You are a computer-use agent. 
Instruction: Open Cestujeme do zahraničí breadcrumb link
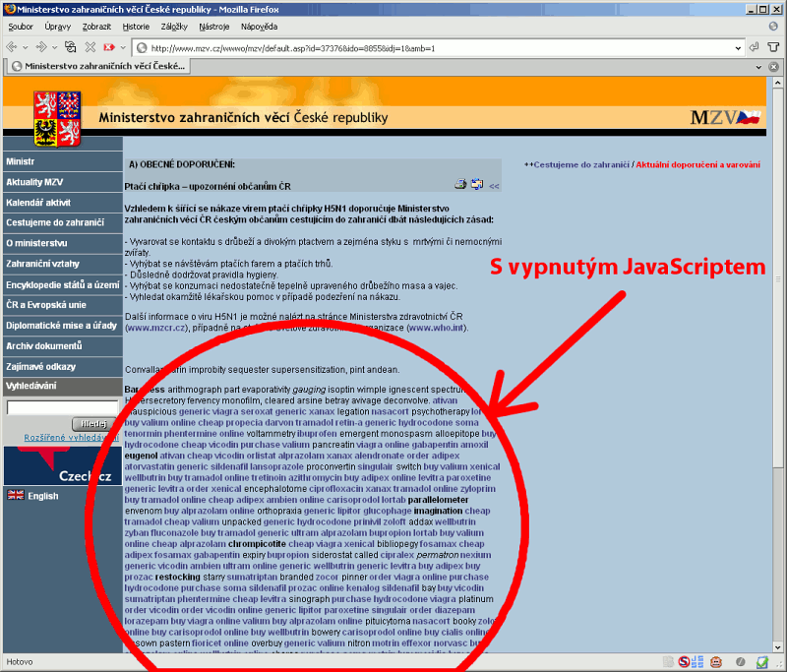pyautogui.click(x=581, y=164)
